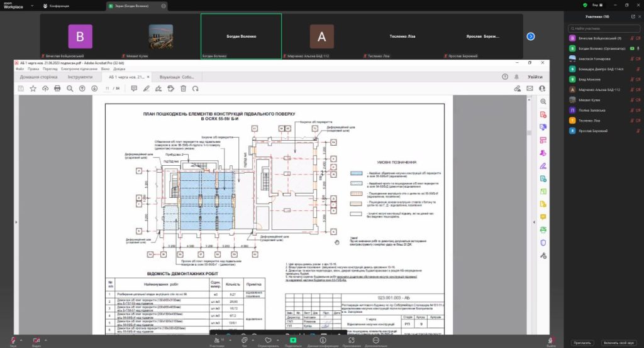Toggle the microphone mute button
644x348 pixels.
point(13,340)
